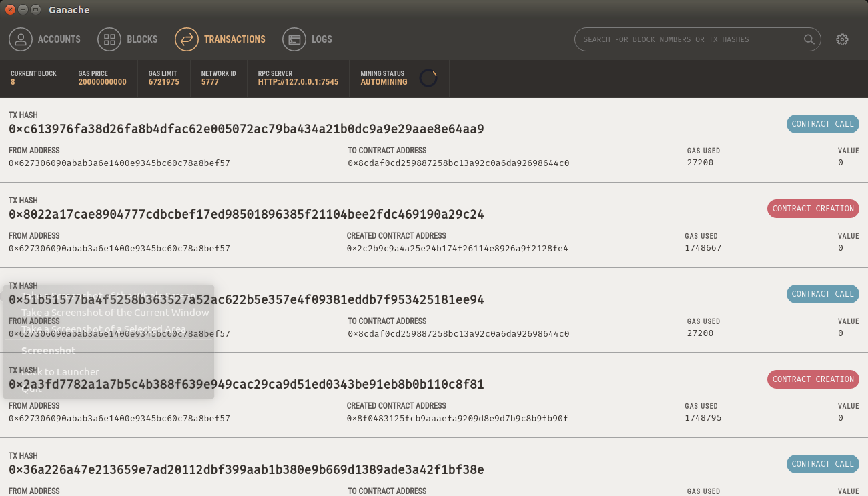The image size is (868, 496).
Task: Click created contract address 0x8f0483125fcb9aaaefa...
Action: (457, 419)
